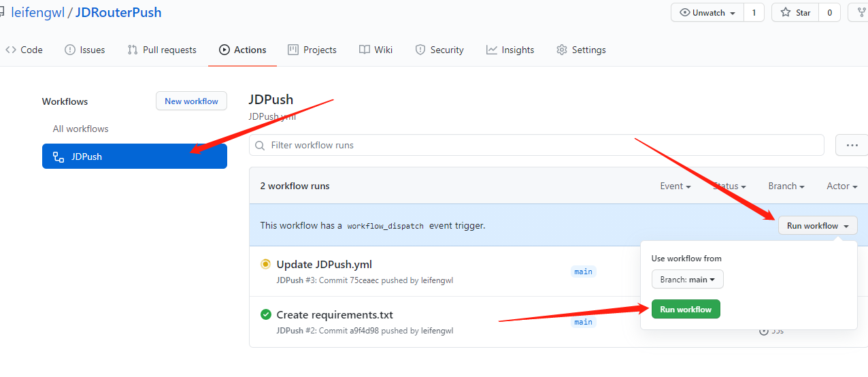This screenshot has height=377, width=868.
Task: Open the Create requirements.txt run
Action: (335, 315)
